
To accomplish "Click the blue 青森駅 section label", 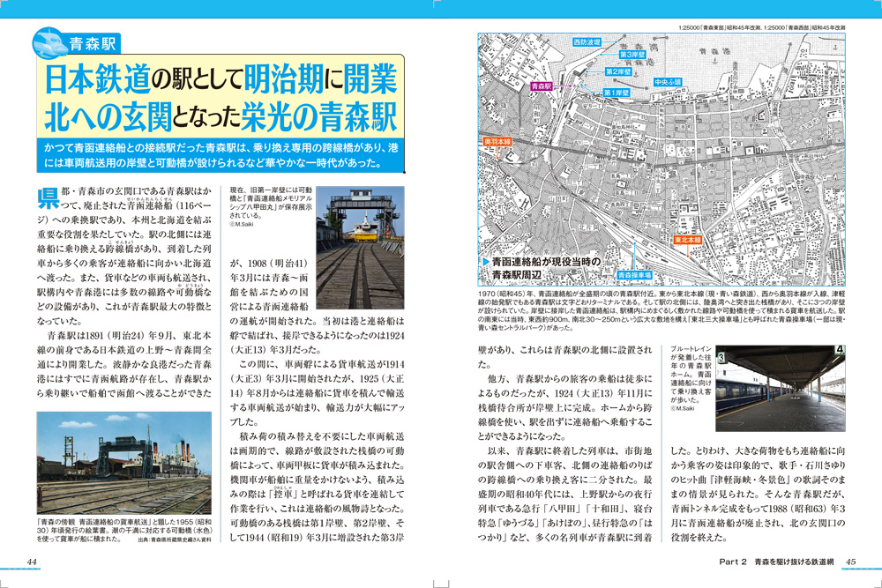I will 93,44.
